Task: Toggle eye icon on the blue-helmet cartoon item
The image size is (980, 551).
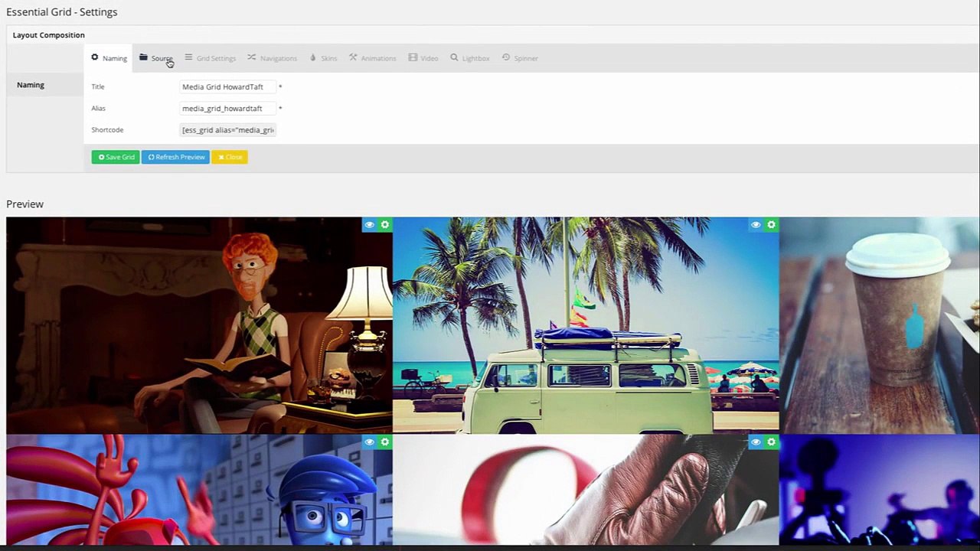Action: click(x=370, y=442)
